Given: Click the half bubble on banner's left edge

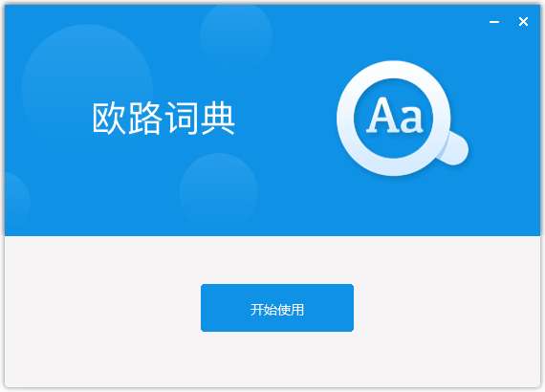Looking at the screenshot, I should (16, 198).
